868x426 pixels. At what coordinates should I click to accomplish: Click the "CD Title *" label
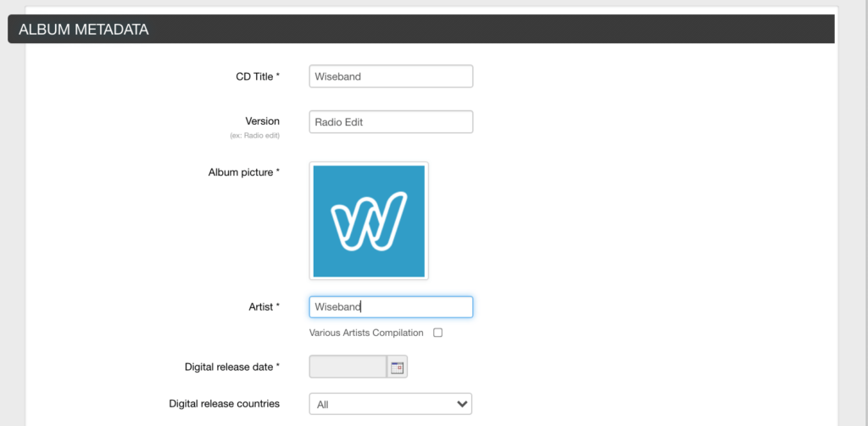click(258, 76)
